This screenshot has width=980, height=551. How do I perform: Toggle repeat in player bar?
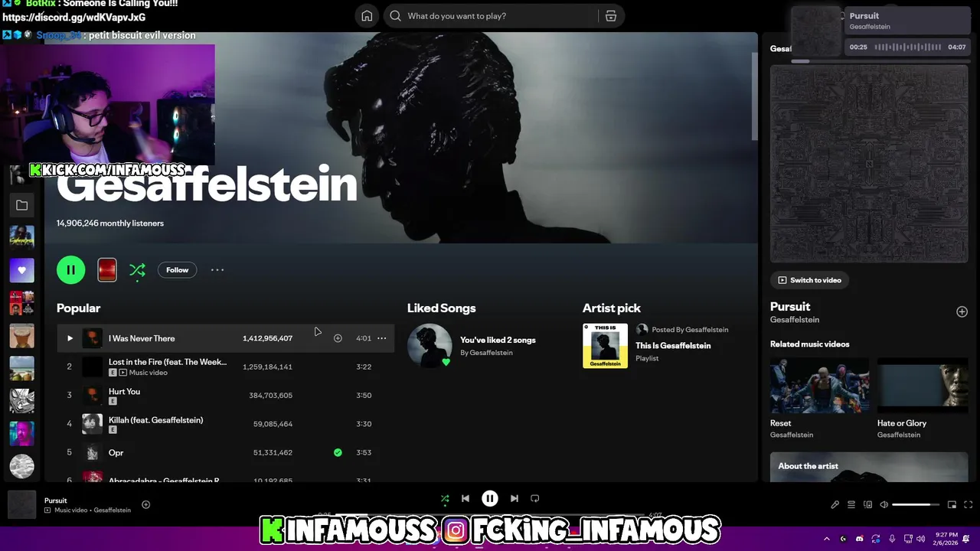[535, 498]
